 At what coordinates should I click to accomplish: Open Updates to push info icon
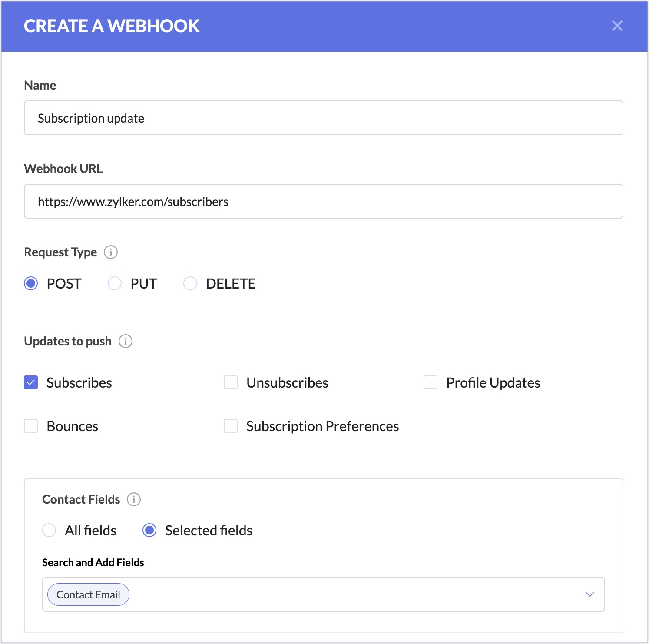click(x=126, y=341)
